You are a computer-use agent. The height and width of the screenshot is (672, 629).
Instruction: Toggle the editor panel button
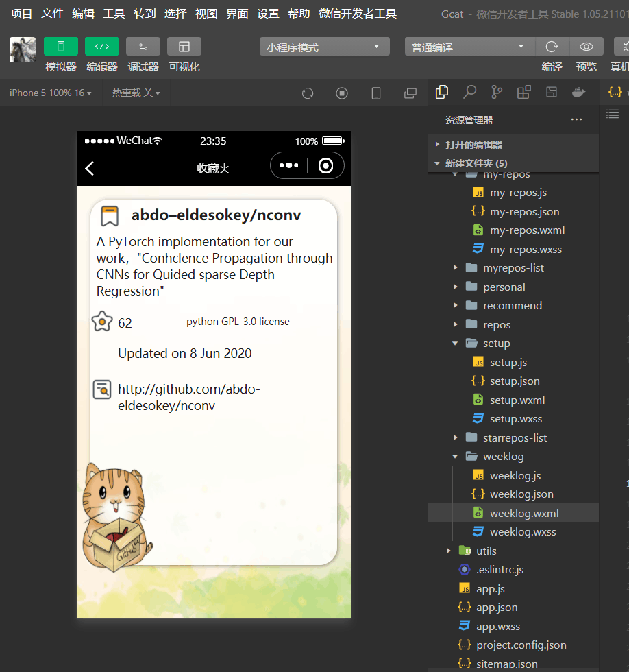tap(102, 47)
